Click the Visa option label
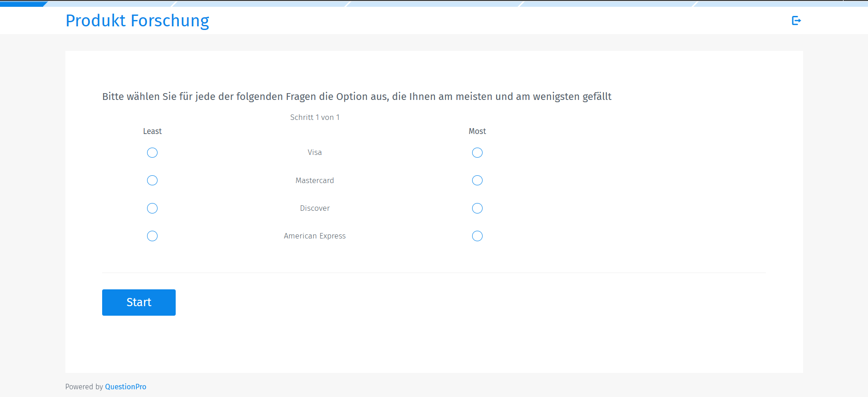 pyautogui.click(x=315, y=152)
